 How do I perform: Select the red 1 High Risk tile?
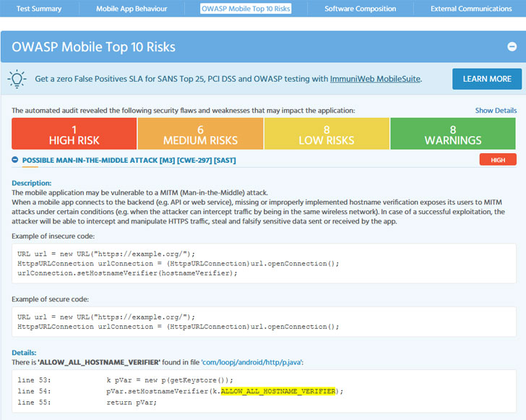(74, 134)
